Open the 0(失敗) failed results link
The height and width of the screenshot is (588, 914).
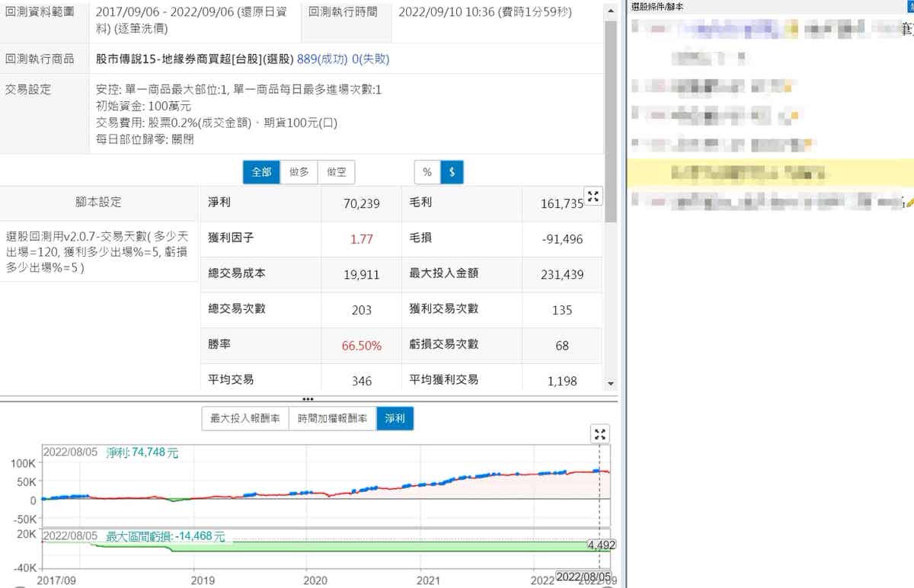point(370,59)
